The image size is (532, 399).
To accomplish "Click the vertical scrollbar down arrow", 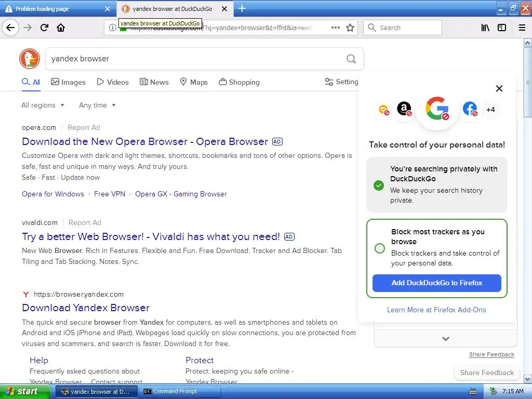I will coord(528,379).
